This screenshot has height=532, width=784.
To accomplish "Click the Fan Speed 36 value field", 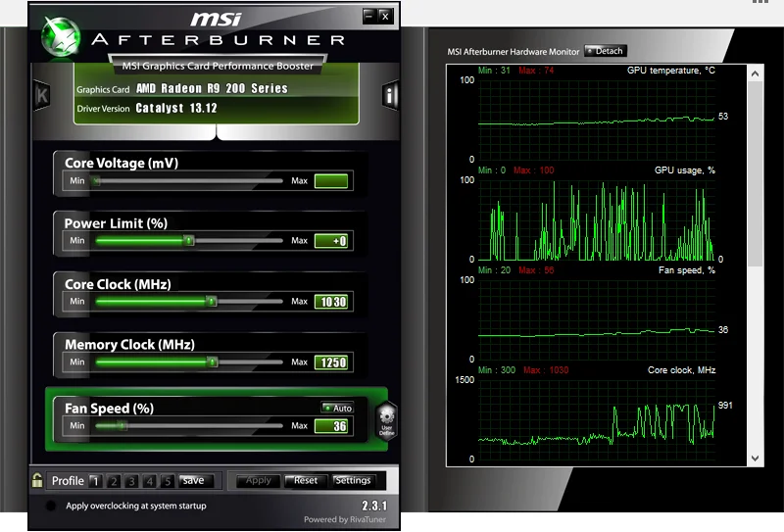I will [x=331, y=426].
